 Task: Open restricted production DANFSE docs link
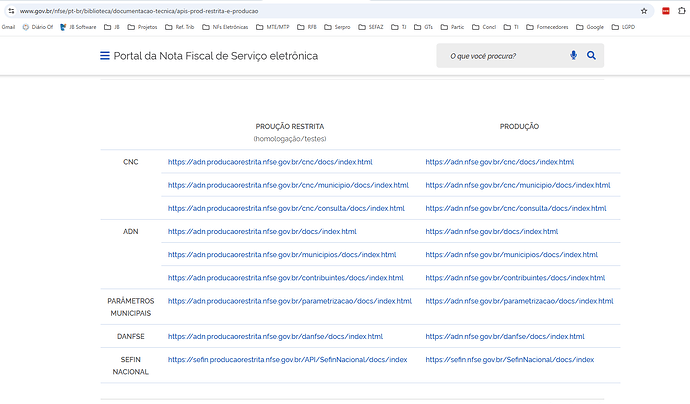[x=275, y=336]
